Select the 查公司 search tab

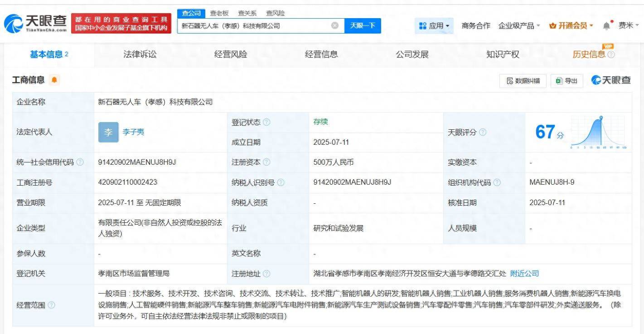[x=191, y=13]
